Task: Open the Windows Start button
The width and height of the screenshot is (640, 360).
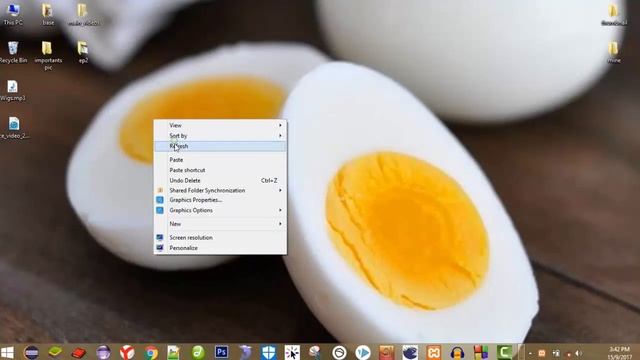Action: 7,352
